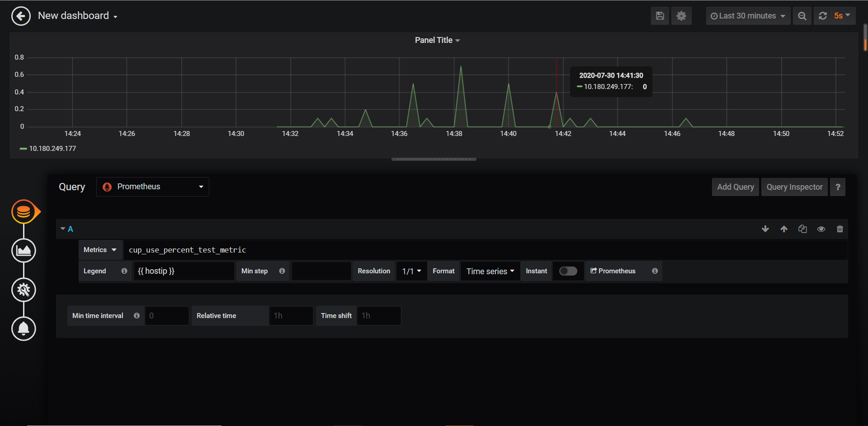Image resolution: width=868 pixels, height=426 pixels.
Task: Open the Format Time series dropdown
Action: (490, 271)
